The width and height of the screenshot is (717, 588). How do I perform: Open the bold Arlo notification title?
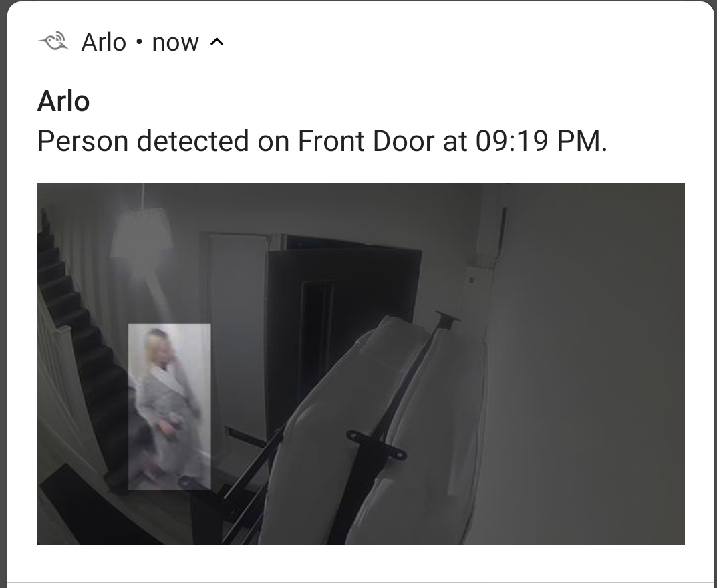pyautogui.click(x=63, y=101)
